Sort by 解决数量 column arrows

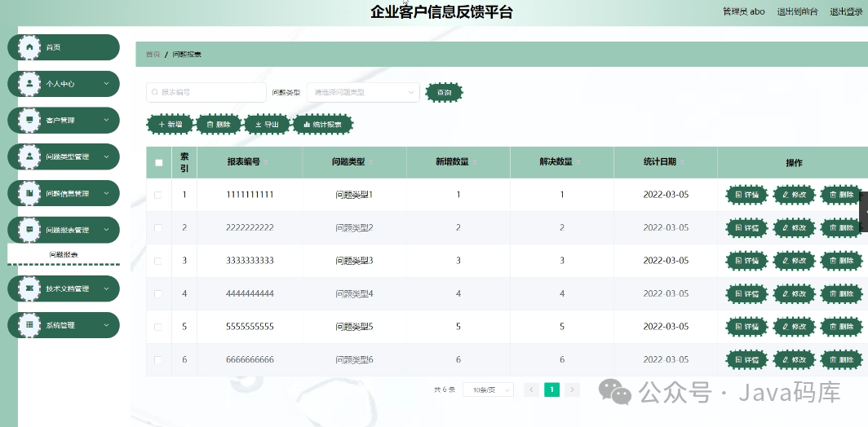[x=578, y=162]
